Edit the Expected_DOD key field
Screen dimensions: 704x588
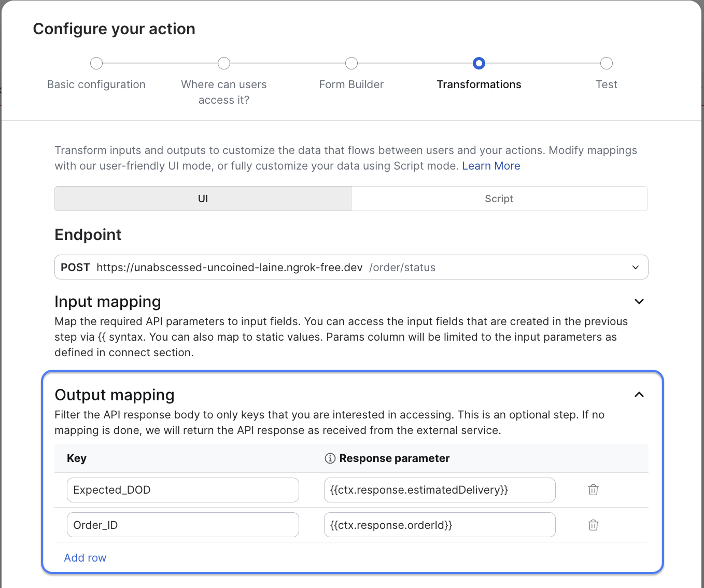tap(183, 490)
